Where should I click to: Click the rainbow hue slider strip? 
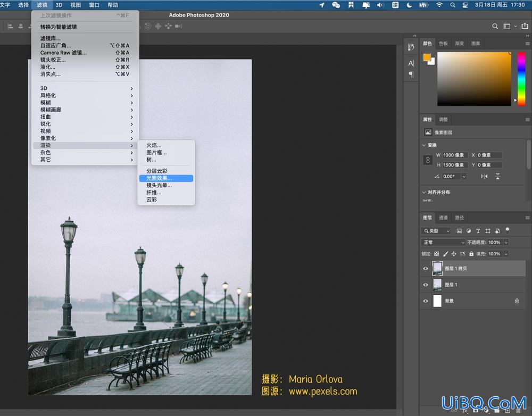(521, 79)
